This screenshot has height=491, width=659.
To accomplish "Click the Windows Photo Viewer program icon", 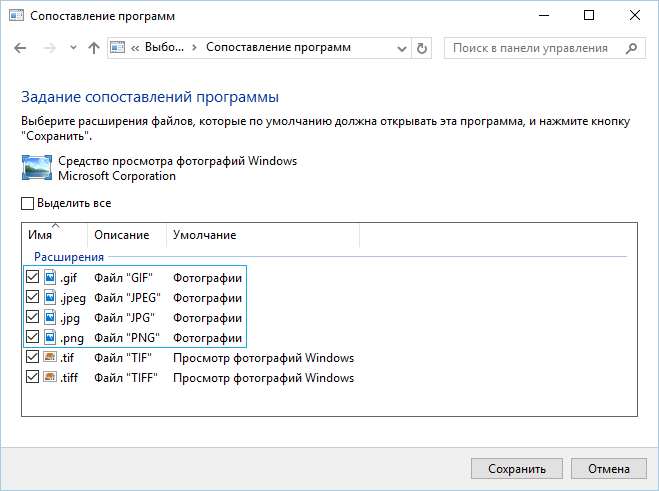I will [37, 168].
